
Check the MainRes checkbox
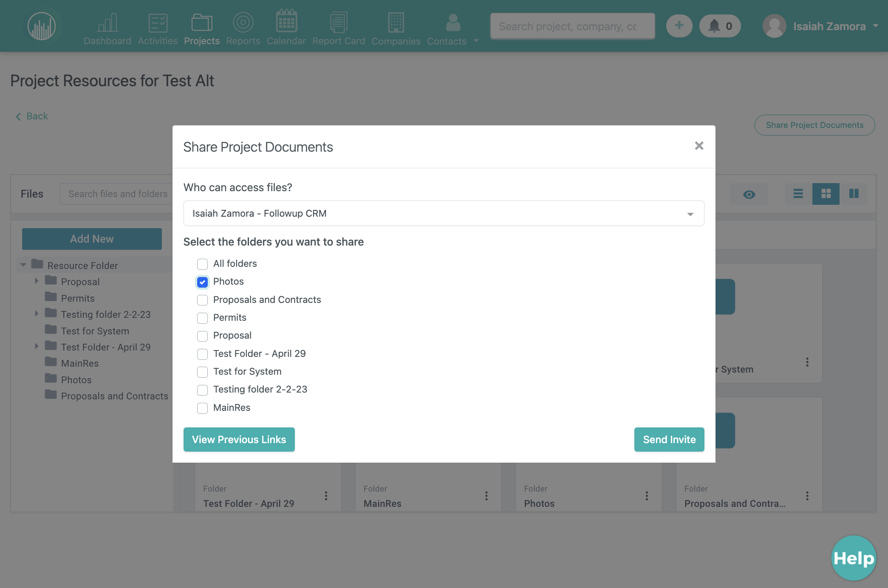point(202,408)
